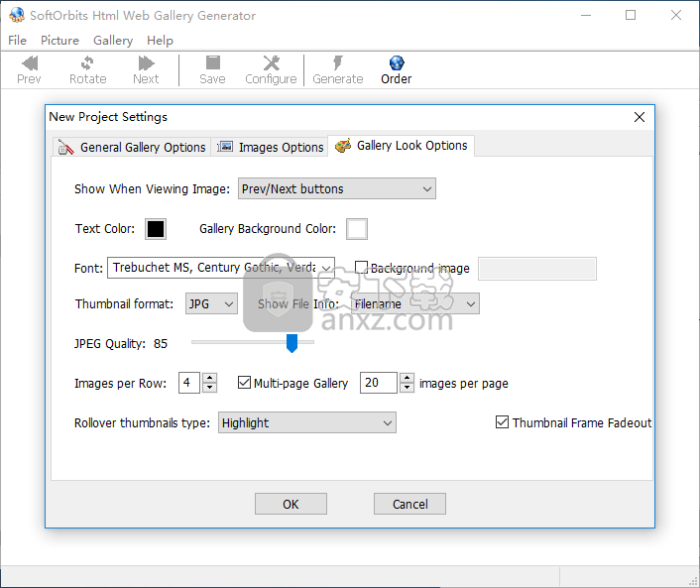
Task: Select the Gallery Look Options tab
Action: (401, 146)
